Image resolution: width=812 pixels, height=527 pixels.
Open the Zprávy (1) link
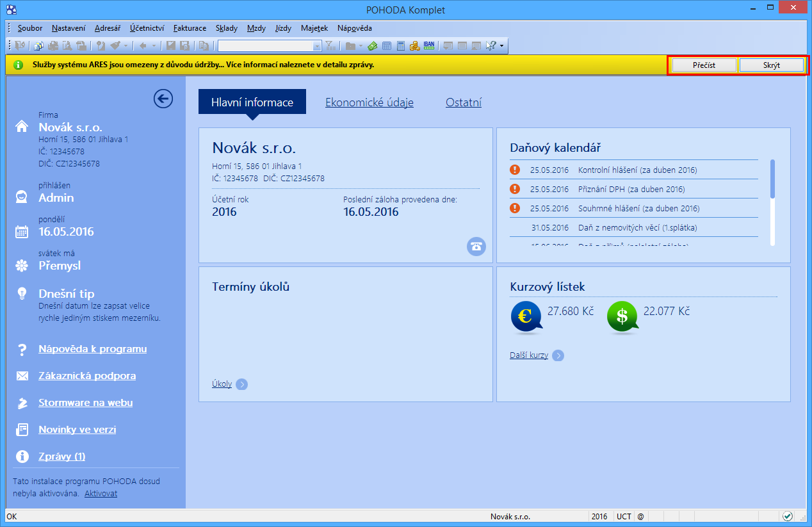(x=61, y=457)
